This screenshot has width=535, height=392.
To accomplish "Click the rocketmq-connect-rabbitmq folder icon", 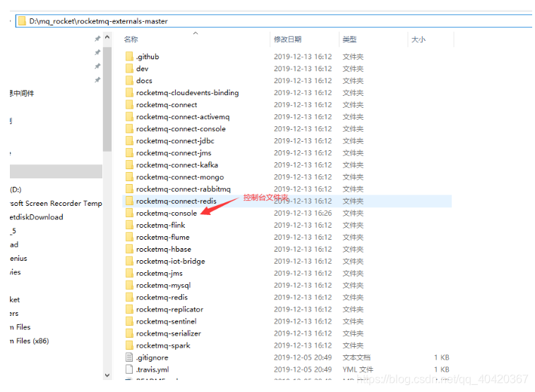I will (x=129, y=189).
